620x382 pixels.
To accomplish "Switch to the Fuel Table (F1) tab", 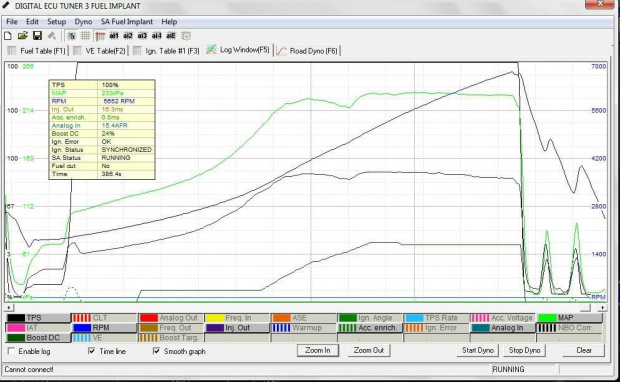I will click(36, 51).
